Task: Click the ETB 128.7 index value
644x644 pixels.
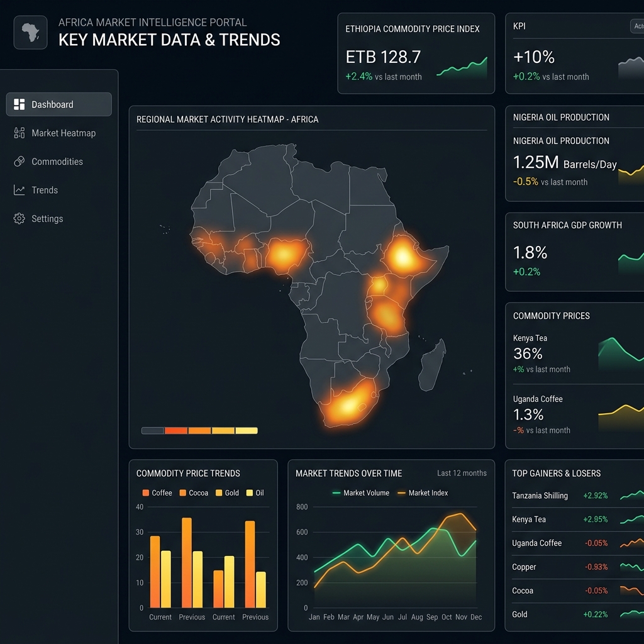Action: tap(383, 57)
